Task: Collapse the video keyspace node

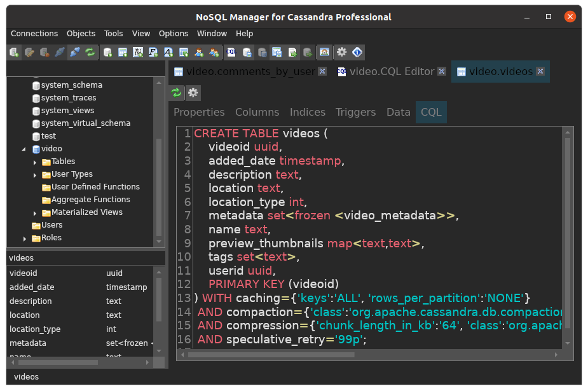Action: [x=24, y=149]
